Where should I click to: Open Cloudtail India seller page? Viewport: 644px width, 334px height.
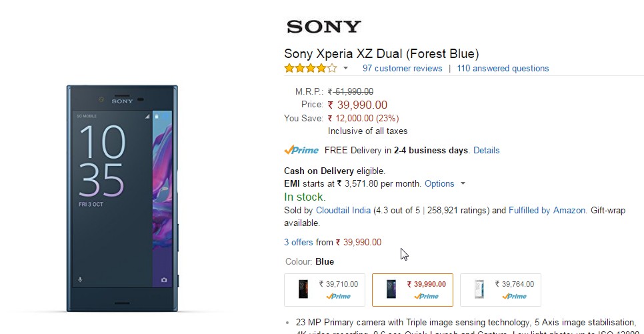[343, 211]
